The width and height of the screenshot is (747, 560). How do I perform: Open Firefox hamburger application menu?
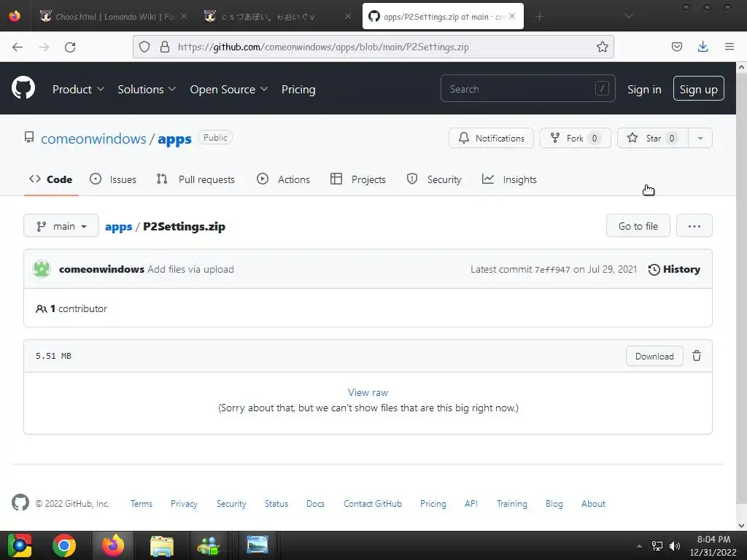pos(729,47)
